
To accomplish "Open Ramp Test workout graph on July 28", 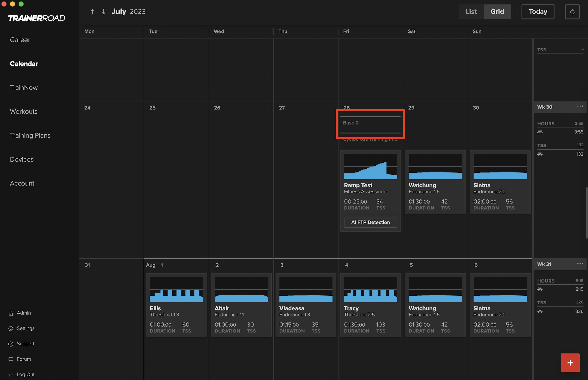I will coord(370,166).
